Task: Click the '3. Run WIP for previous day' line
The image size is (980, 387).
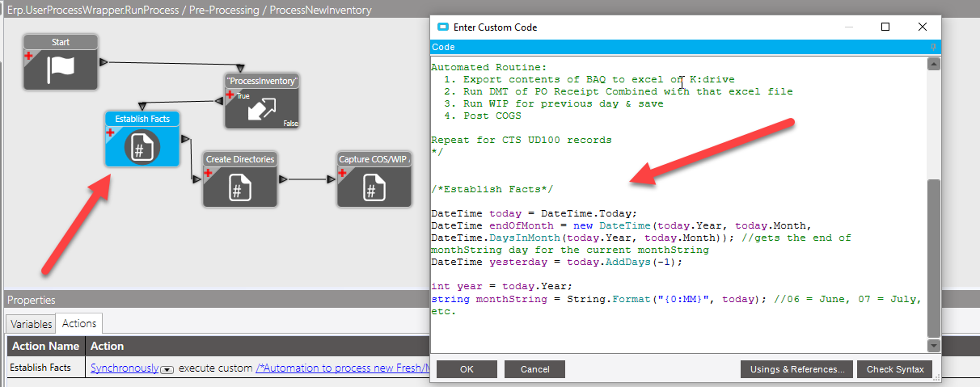Action: pos(554,103)
